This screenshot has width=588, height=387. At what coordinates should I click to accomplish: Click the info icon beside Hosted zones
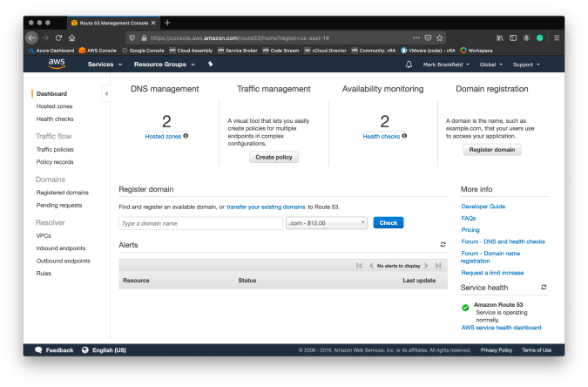coord(186,136)
